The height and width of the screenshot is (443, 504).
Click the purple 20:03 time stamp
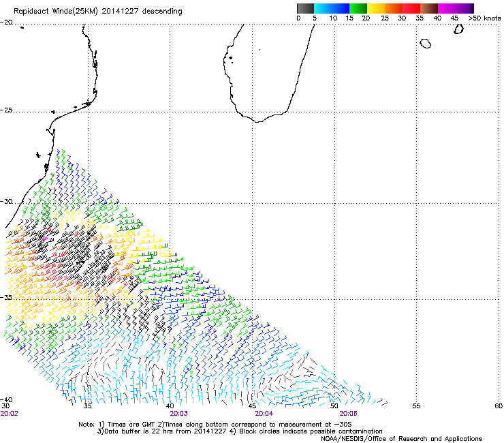click(178, 414)
